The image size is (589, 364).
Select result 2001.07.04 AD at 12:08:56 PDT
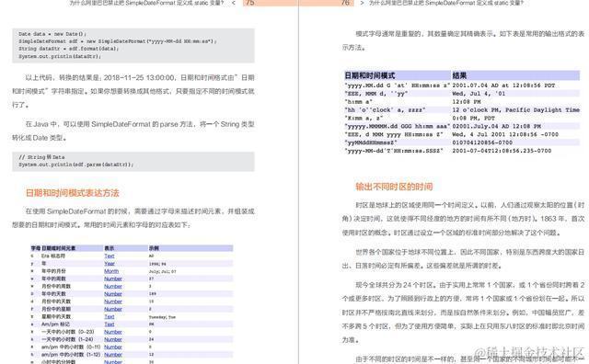503,85
